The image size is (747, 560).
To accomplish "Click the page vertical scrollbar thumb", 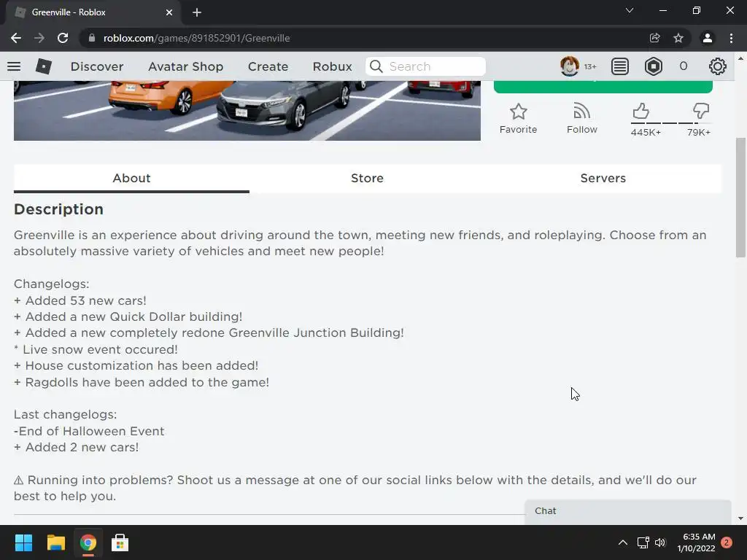I will (x=740, y=198).
